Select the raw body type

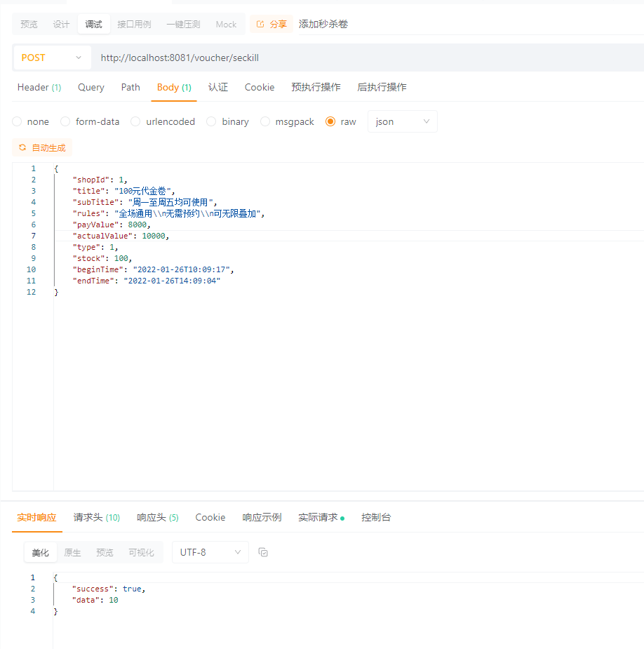point(330,121)
